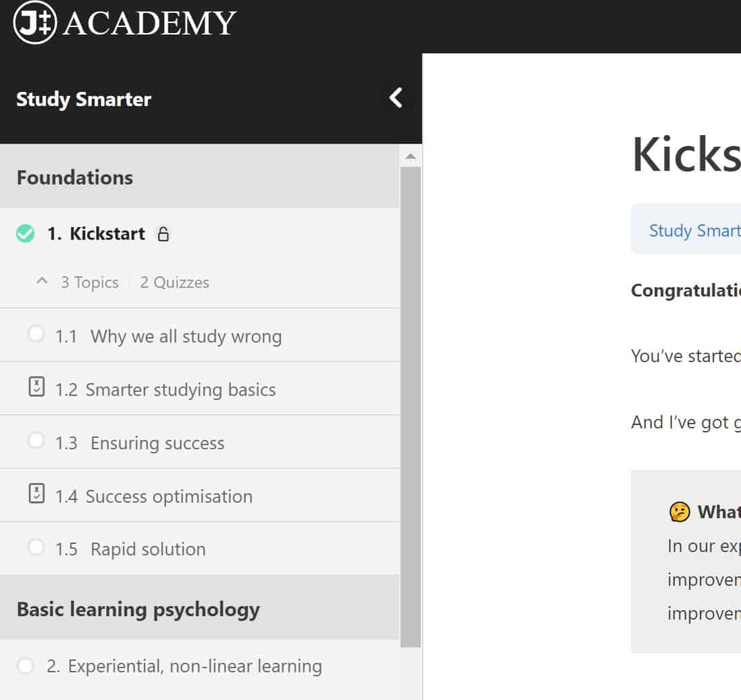The image size is (741, 700).
Task: Select the Foundations section header
Action: pyautogui.click(x=74, y=177)
